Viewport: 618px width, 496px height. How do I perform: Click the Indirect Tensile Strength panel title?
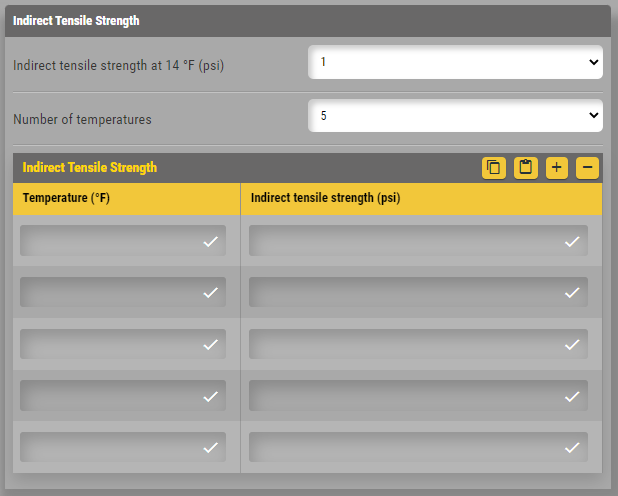[x=90, y=168]
